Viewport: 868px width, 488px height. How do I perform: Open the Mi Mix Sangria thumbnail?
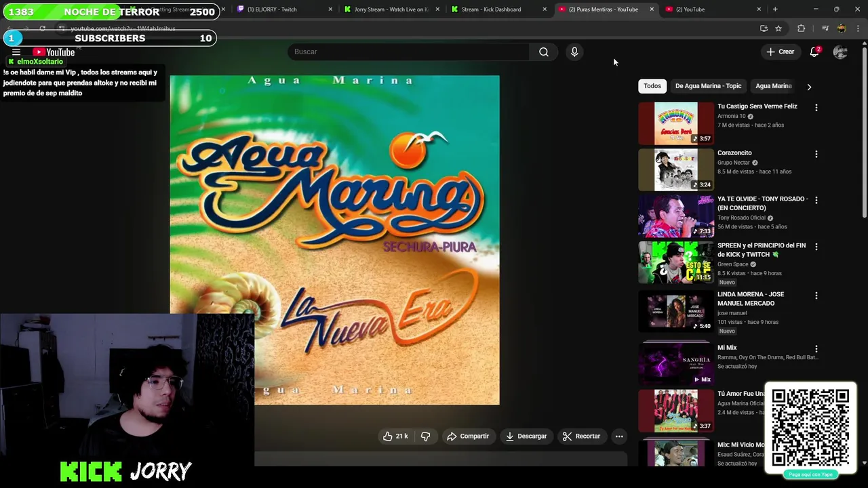(x=676, y=364)
